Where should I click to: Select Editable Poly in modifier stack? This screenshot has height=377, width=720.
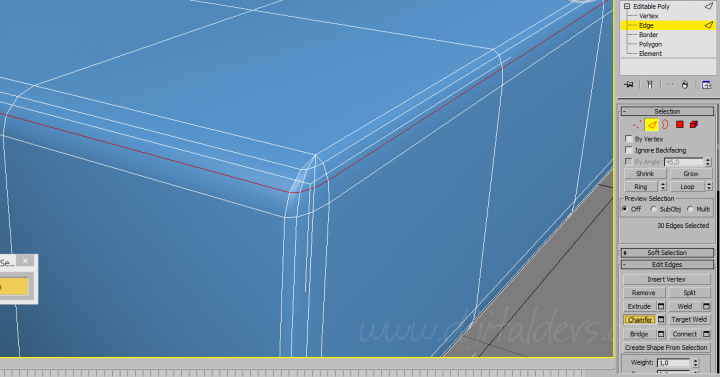click(x=651, y=6)
